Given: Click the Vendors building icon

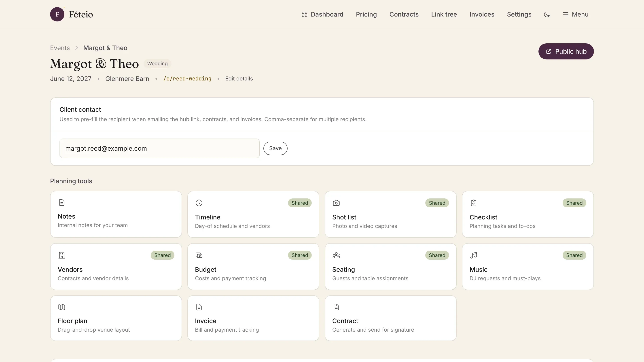Looking at the screenshot, I should click(x=61, y=255).
